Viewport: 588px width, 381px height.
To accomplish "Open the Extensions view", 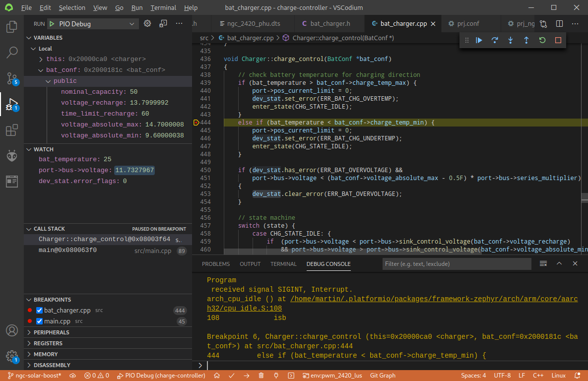I will [11, 130].
